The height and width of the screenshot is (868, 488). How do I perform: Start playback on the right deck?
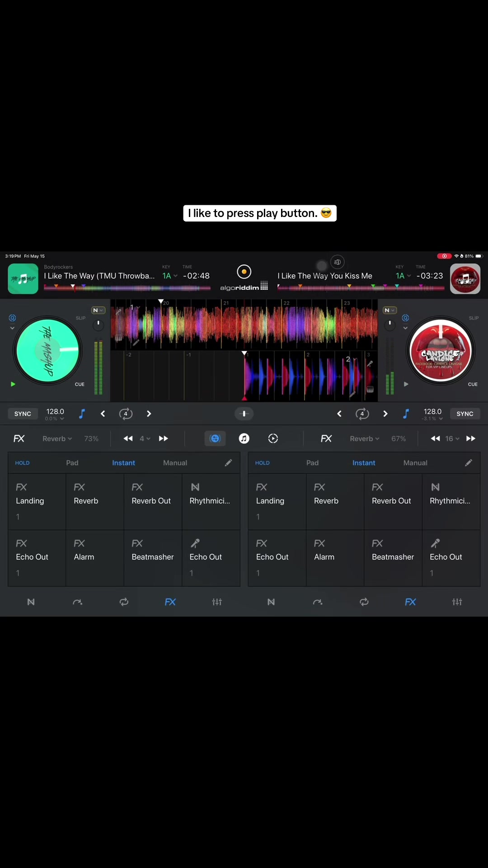(406, 384)
